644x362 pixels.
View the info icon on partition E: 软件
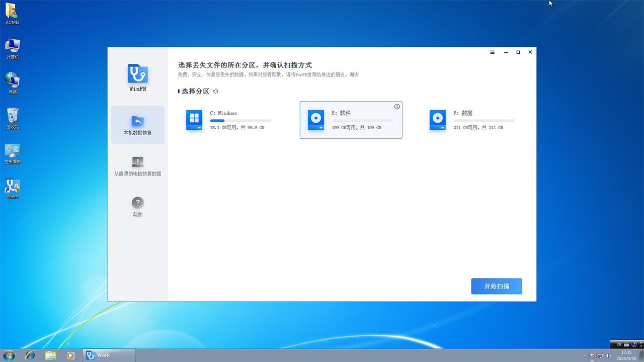pyautogui.click(x=397, y=106)
